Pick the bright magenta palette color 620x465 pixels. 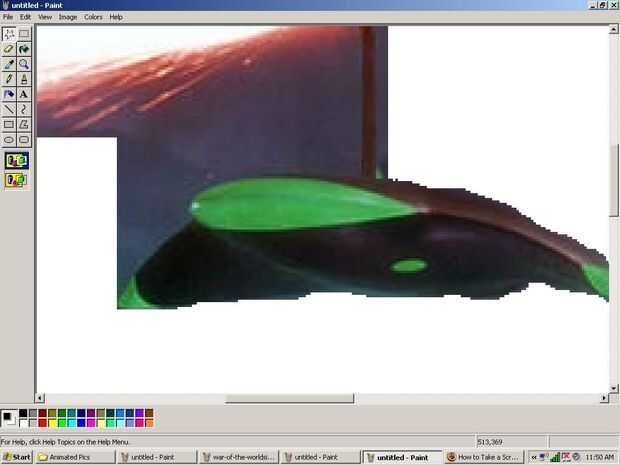91,423
